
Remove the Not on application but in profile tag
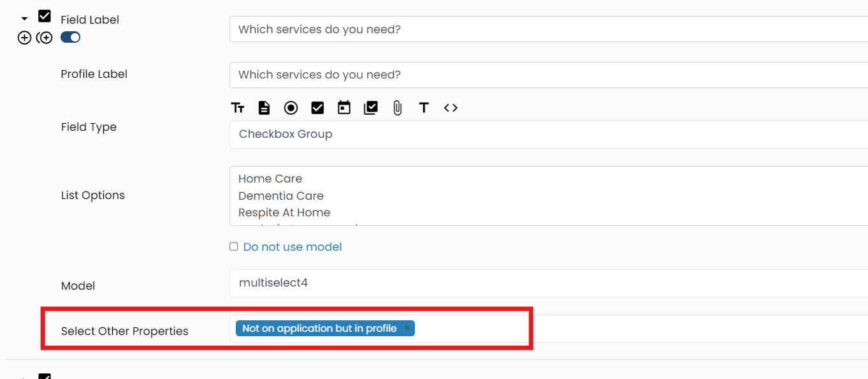click(x=407, y=328)
